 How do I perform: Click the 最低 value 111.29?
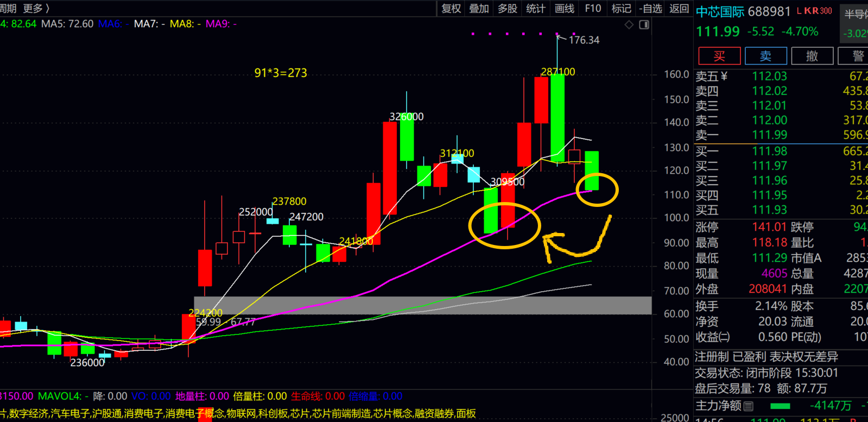[x=770, y=258]
